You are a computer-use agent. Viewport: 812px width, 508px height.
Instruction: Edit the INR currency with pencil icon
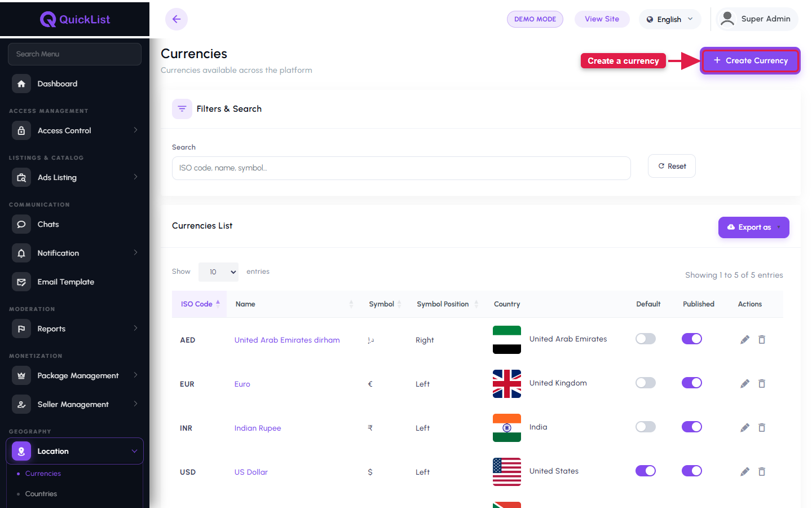(x=745, y=427)
